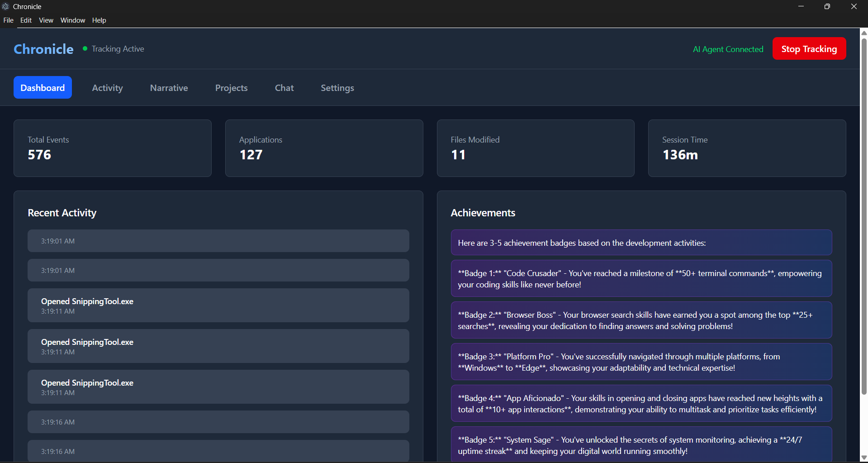Screen dimensions: 868x463
Task: Click the Stop Tracking button
Action: click(809, 48)
